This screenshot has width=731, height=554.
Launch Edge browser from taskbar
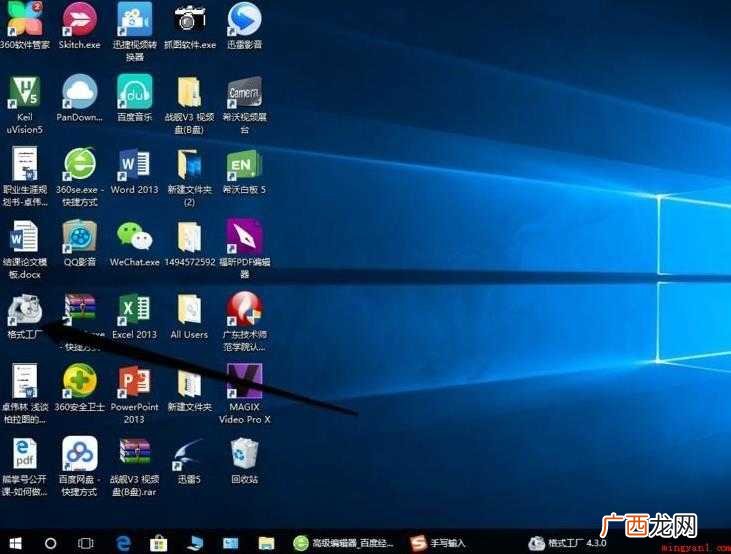pos(123,543)
